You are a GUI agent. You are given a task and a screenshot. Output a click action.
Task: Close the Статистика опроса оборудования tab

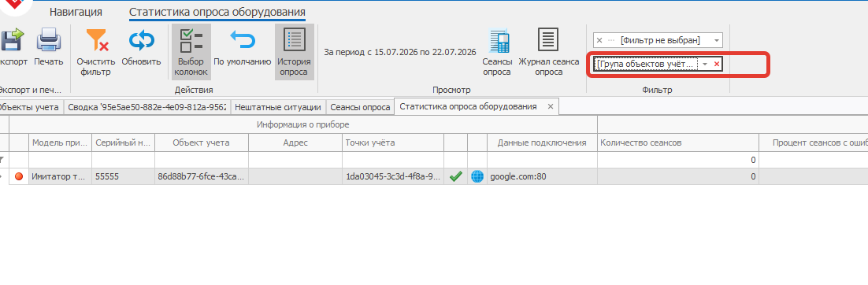tap(551, 106)
